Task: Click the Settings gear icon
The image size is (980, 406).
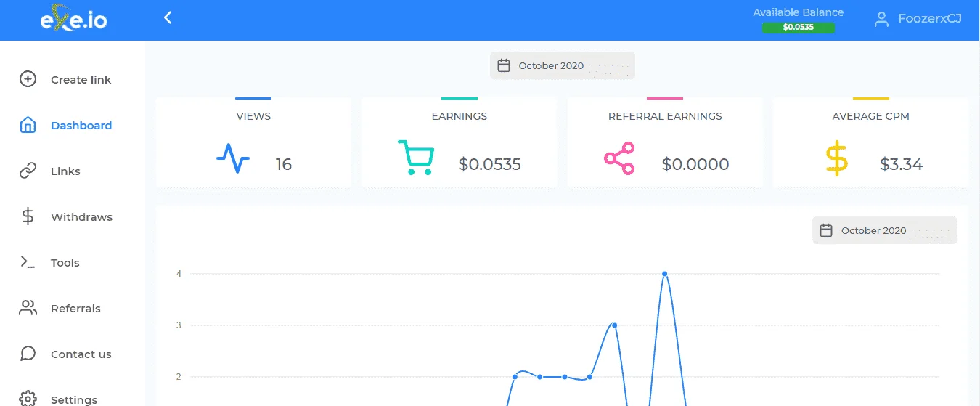Action: (28, 398)
